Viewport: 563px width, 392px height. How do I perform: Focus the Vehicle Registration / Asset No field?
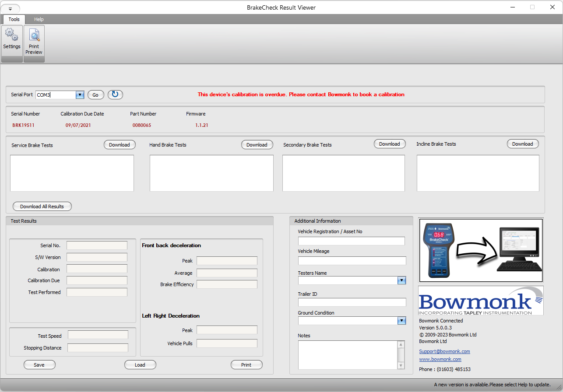pos(352,241)
